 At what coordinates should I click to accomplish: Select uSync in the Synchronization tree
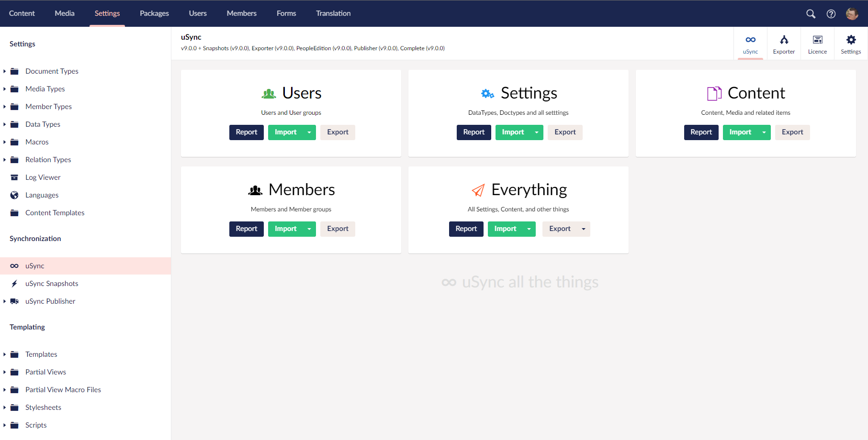34,265
